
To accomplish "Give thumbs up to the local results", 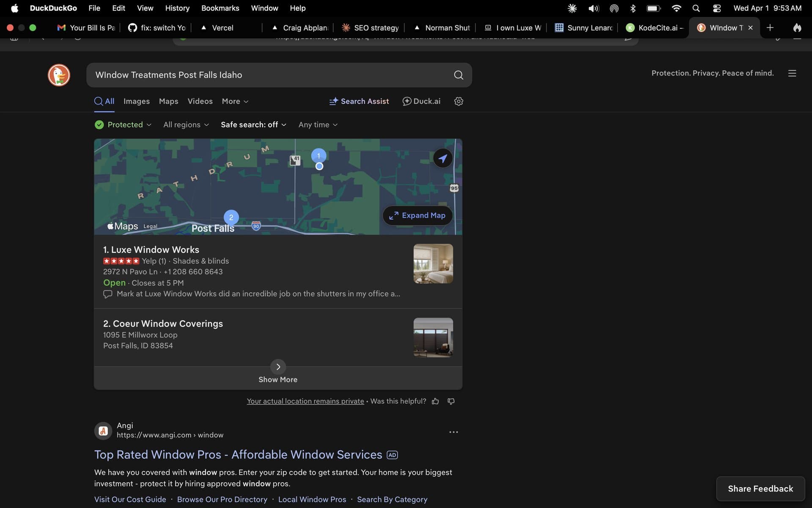I will [x=436, y=401].
